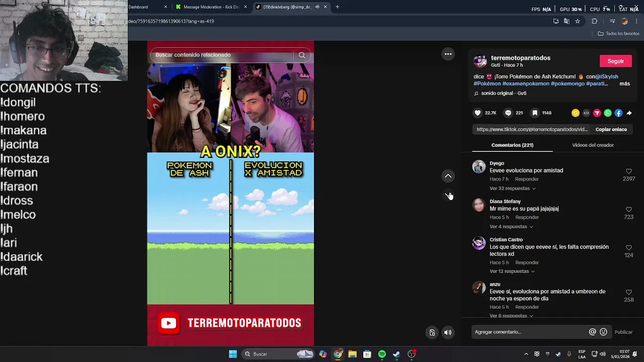
Task: Repost the video using the yellow icon
Action: click(575, 113)
